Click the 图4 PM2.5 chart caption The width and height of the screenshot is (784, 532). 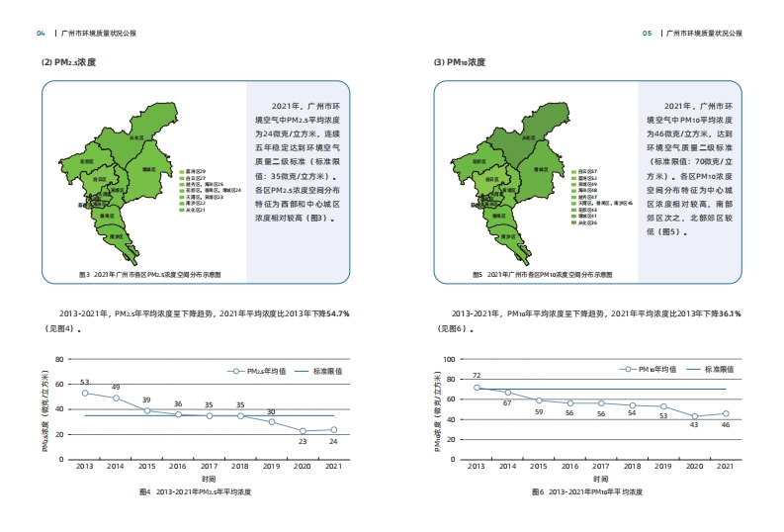[x=195, y=491]
